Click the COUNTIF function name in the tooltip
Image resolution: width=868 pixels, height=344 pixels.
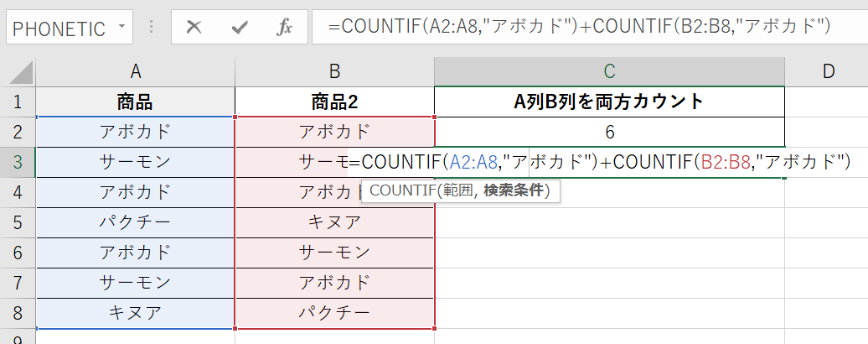click(397, 191)
